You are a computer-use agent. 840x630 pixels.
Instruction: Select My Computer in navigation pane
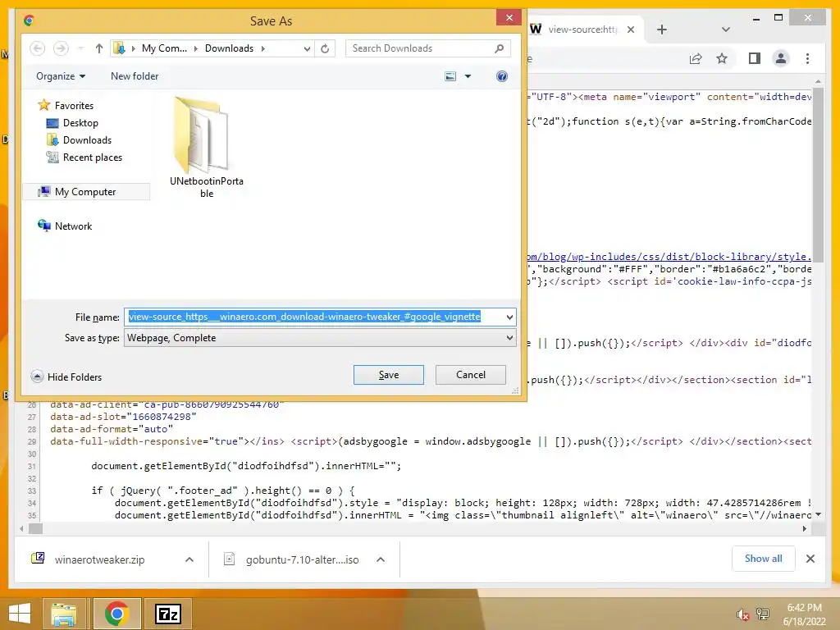point(85,192)
